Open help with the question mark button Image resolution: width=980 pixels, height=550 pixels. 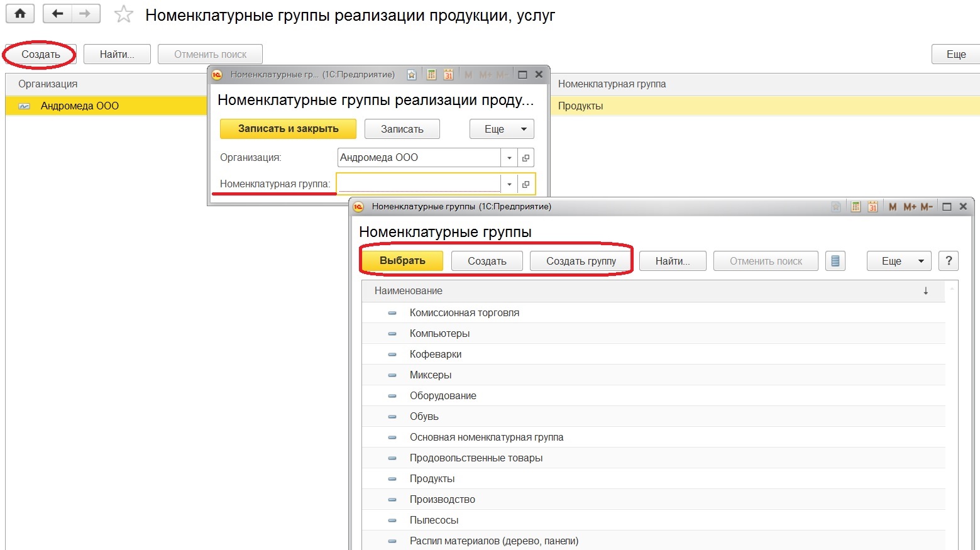coord(949,261)
